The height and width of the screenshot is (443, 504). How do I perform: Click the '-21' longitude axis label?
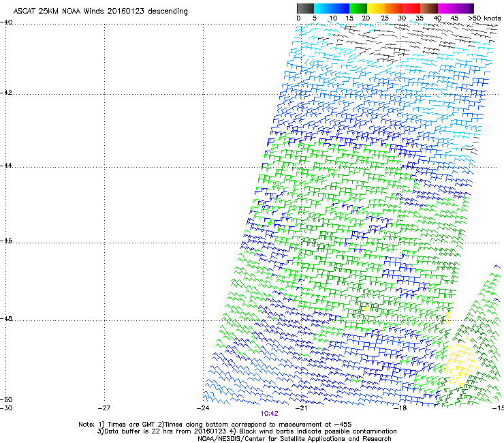301,408
